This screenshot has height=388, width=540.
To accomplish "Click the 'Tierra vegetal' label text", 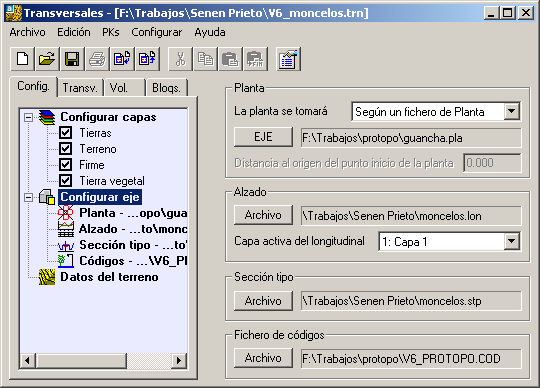I will 112,181.
